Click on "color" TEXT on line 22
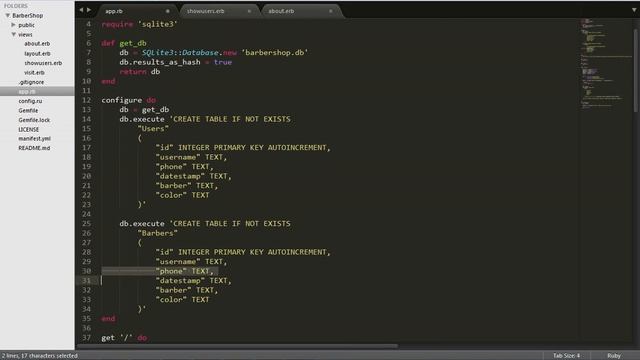The width and height of the screenshot is (640, 360). tap(182, 195)
